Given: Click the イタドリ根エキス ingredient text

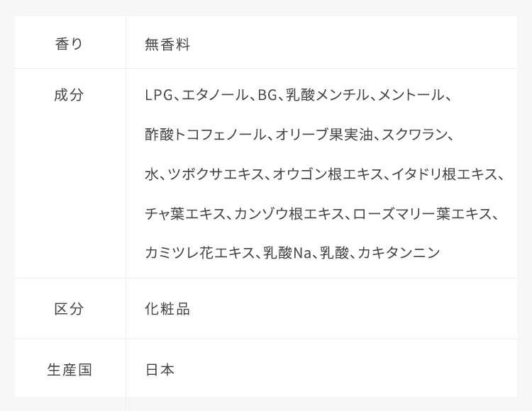Looking at the screenshot, I should point(445,174).
